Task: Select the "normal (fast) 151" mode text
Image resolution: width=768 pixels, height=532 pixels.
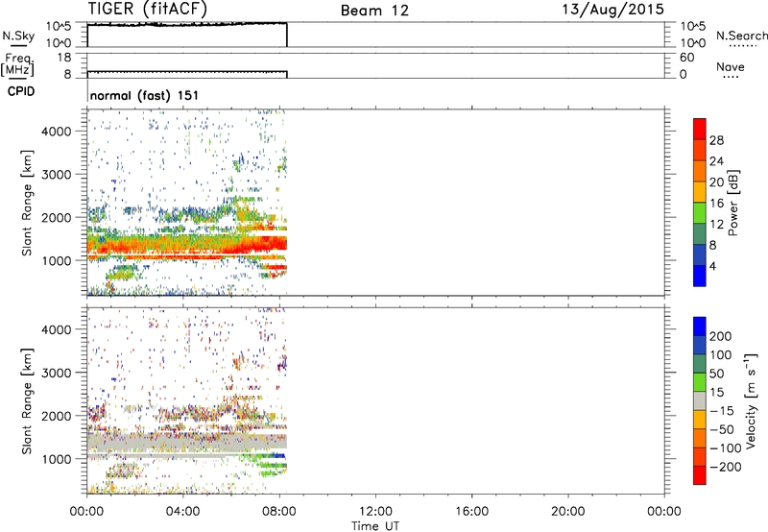Action: (x=145, y=95)
